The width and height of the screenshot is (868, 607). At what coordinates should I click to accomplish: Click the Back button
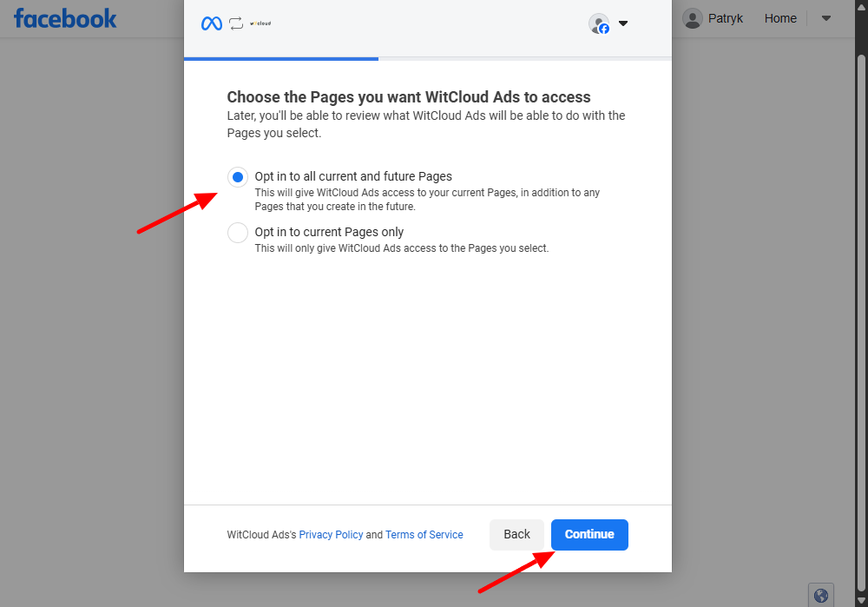click(516, 534)
